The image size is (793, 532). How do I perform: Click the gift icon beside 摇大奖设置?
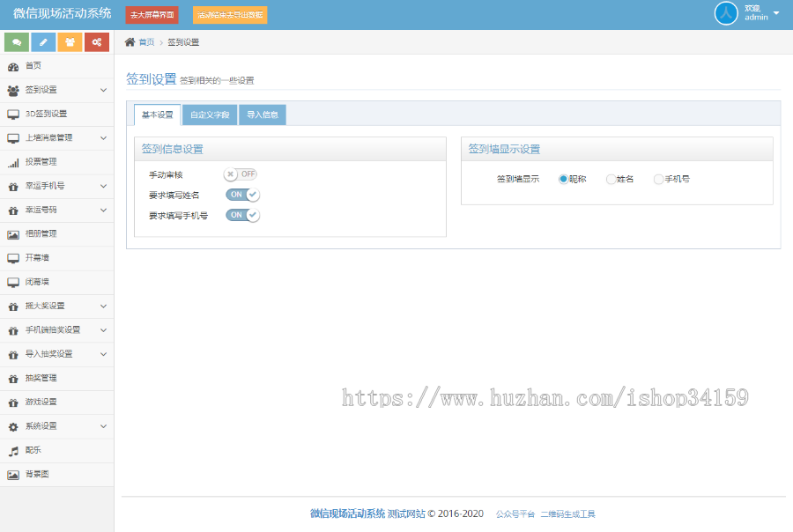[13, 307]
